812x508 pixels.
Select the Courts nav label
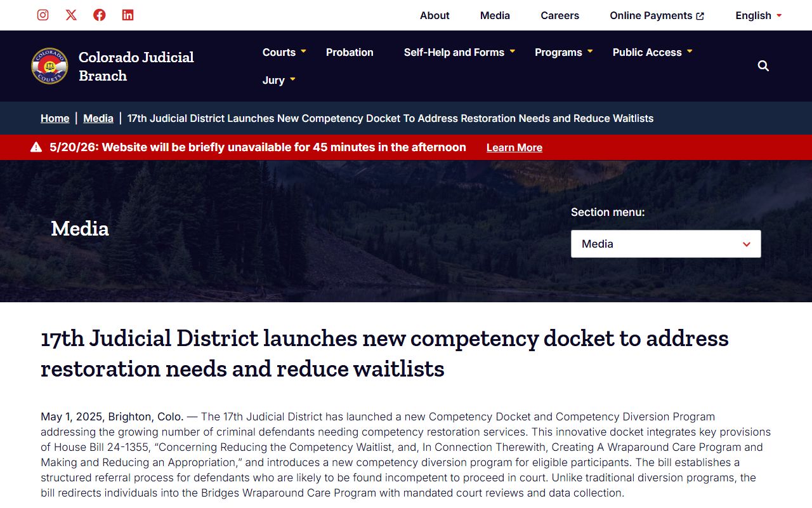click(x=279, y=52)
